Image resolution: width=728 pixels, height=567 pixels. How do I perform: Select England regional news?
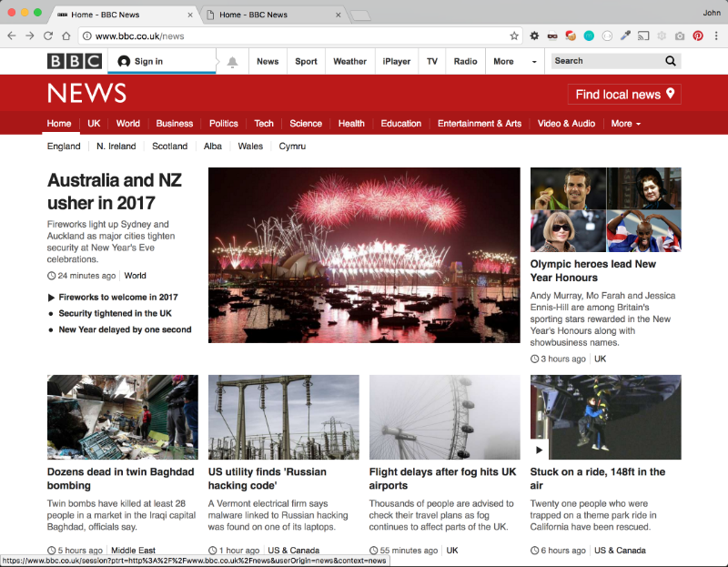point(64,147)
